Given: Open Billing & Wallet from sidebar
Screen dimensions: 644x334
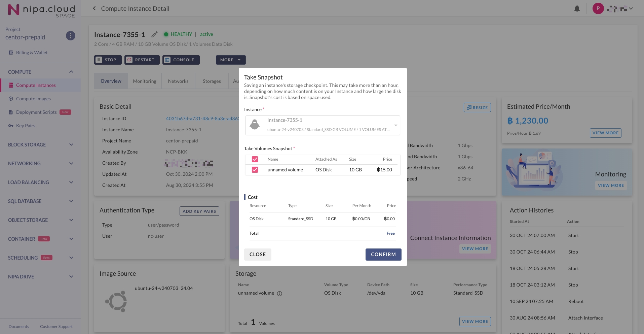Looking at the screenshot, I should [32, 53].
